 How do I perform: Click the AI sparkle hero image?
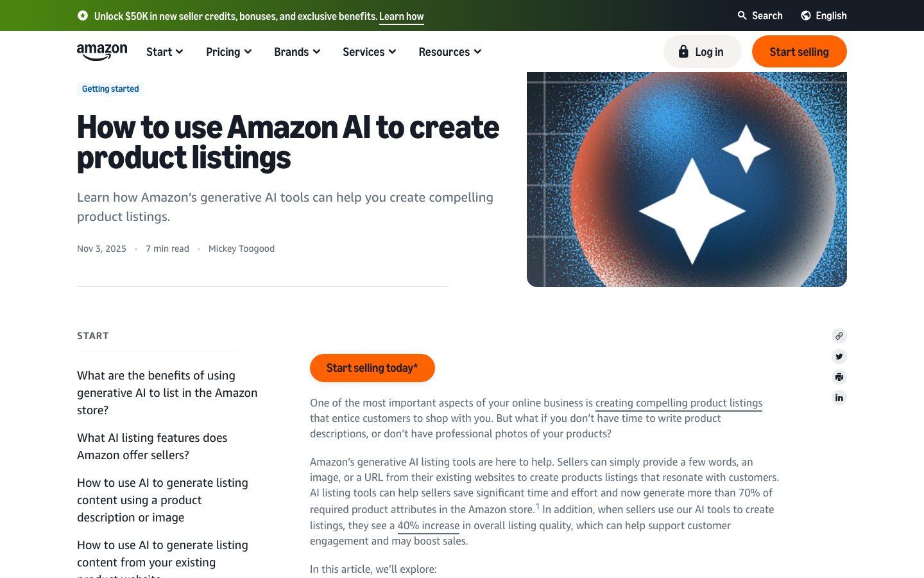[687, 179]
